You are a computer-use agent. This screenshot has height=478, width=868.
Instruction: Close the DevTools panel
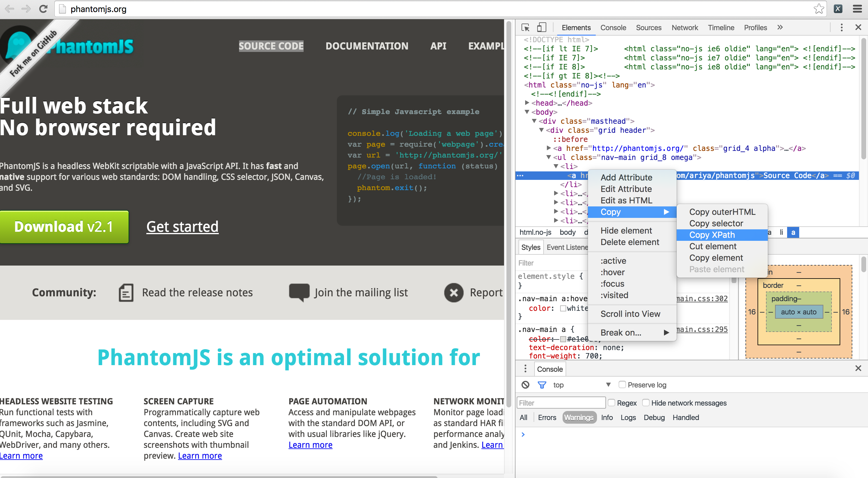point(858,27)
